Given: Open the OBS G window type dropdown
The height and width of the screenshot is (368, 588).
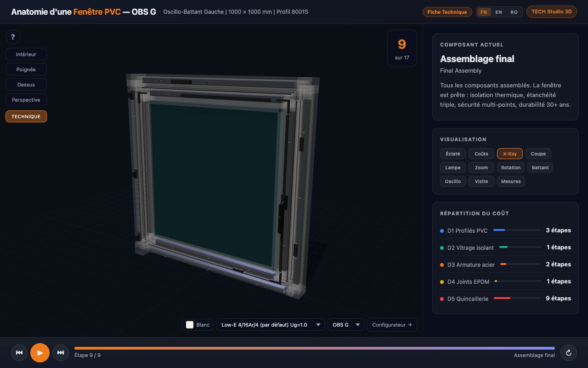Looking at the screenshot, I should (x=346, y=325).
